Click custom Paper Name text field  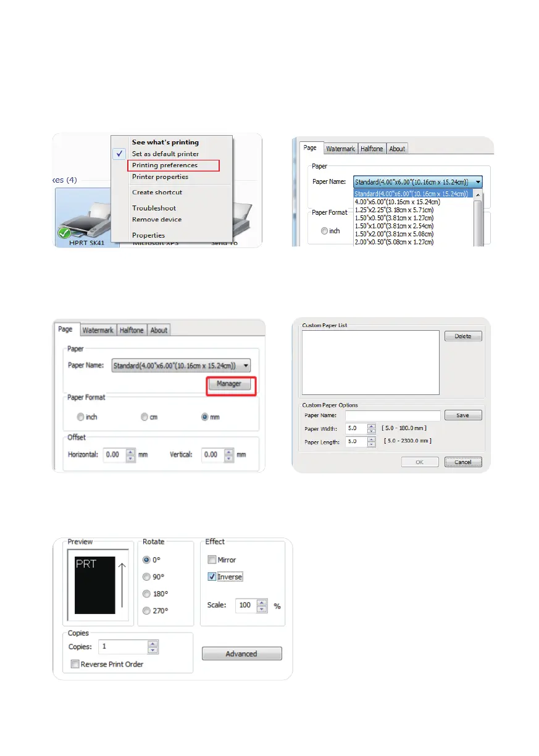pyautogui.click(x=393, y=415)
